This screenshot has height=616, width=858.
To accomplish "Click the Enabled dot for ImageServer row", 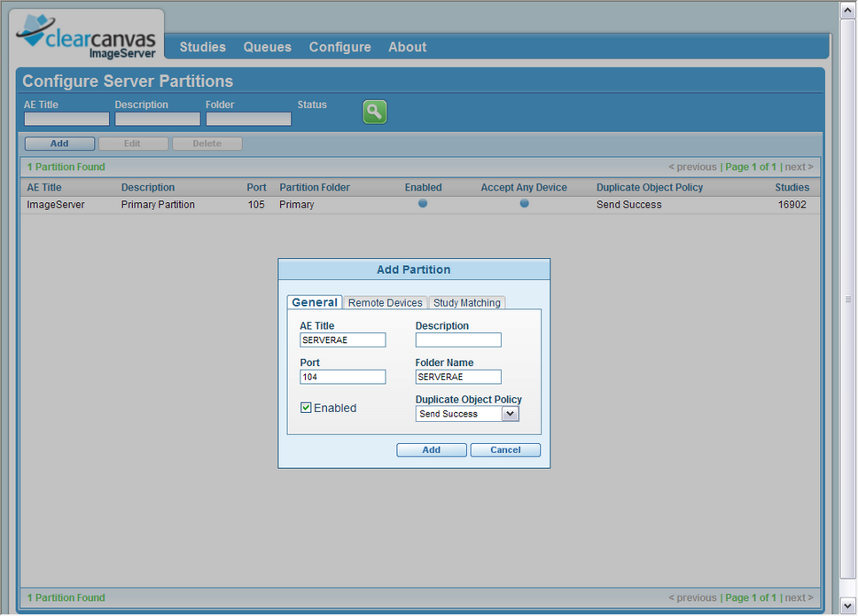I will [x=423, y=204].
